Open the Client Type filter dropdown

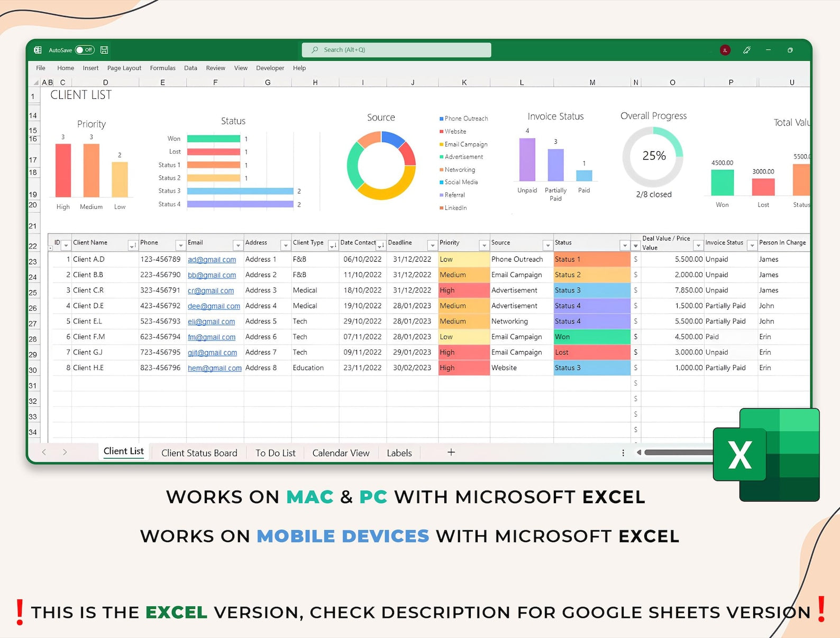pos(333,245)
